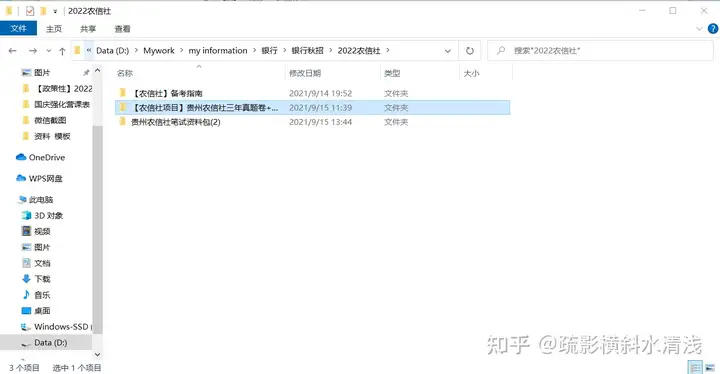Click properties checkmark in quick access toolbar
The width and height of the screenshot is (720, 374).
point(30,11)
